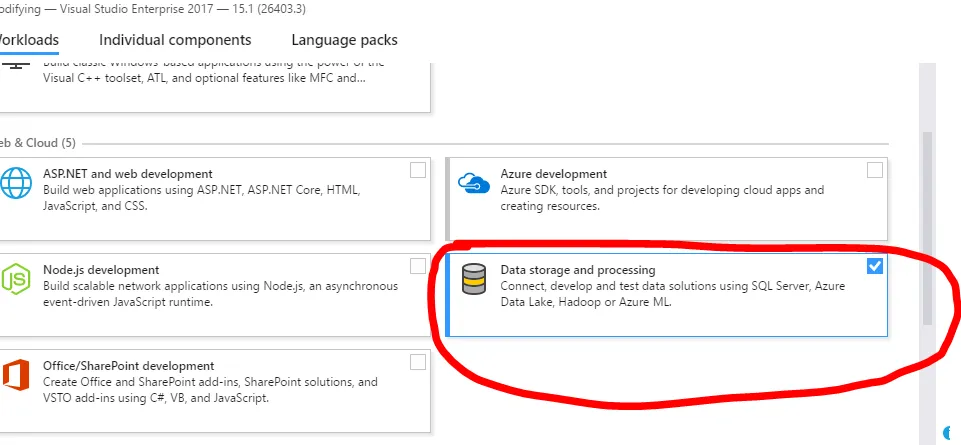The width and height of the screenshot is (961, 445).
Task: Select the Office/SharePoint development checkbox
Action: pyautogui.click(x=418, y=362)
